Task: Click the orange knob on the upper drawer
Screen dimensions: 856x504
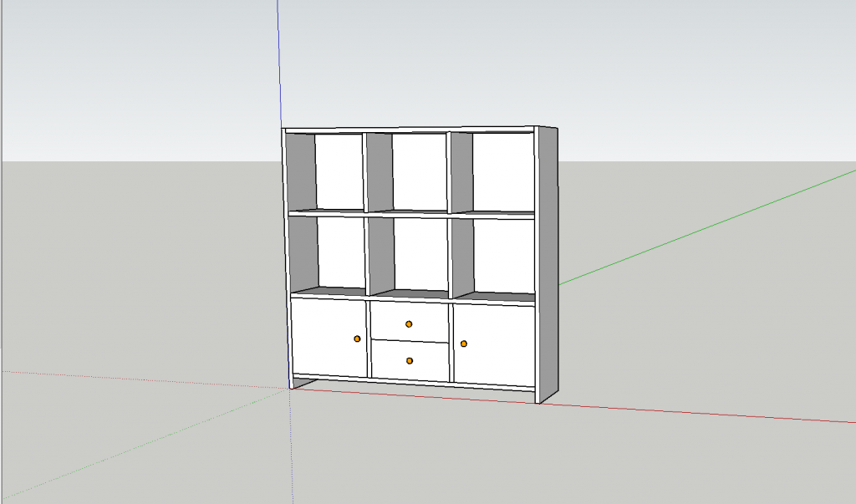Action: point(409,324)
